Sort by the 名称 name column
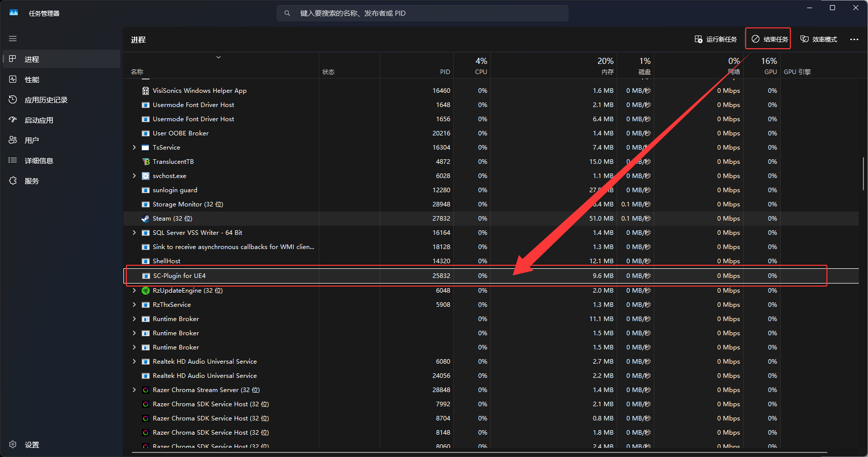Image resolution: width=868 pixels, height=457 pixels. pos(137,72)
